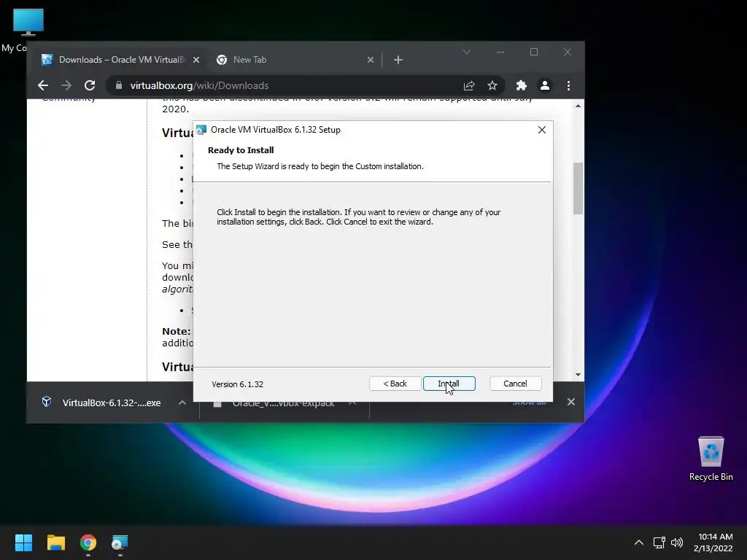
Task: Click Chrome page scrollbar thumb
Action: point(578,189)
